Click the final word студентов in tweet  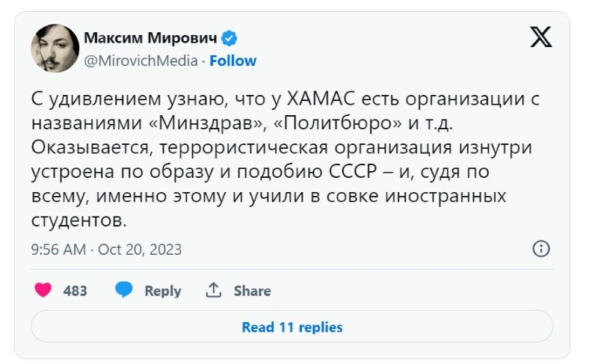(x=78, y=221)
